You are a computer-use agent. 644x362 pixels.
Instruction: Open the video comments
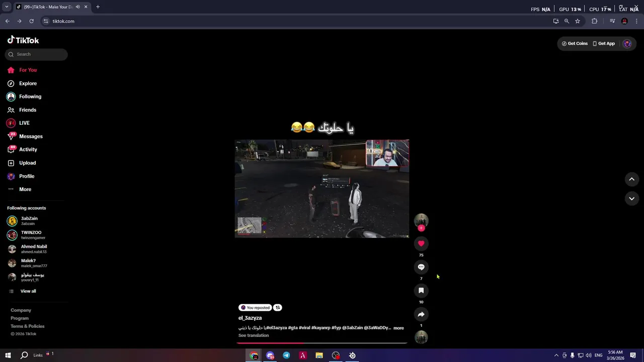click(x=421, y=267)
